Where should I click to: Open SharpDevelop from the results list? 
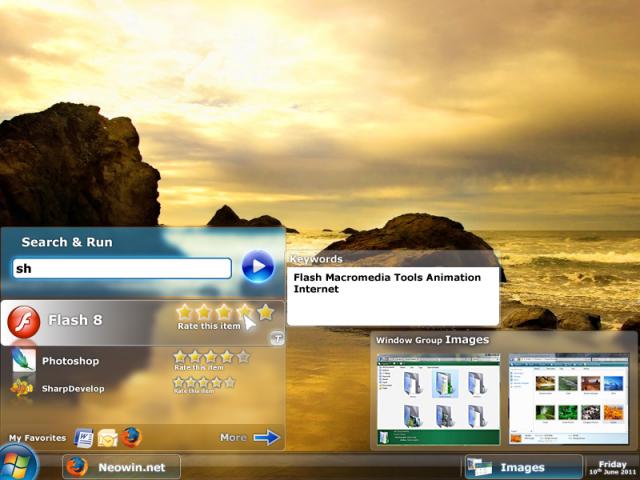click(72, 388)
